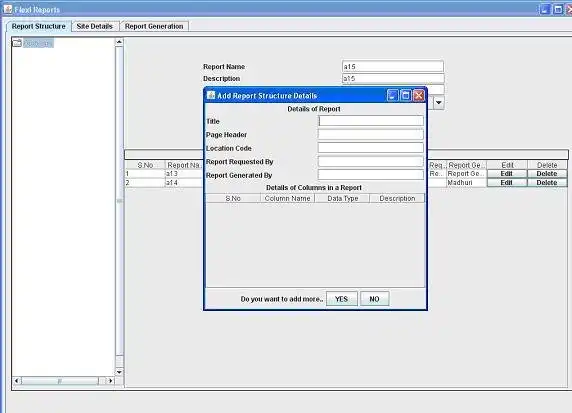572x413 pixels.
Task: Click the Report Name field in main window
Action: click(393, 66)
